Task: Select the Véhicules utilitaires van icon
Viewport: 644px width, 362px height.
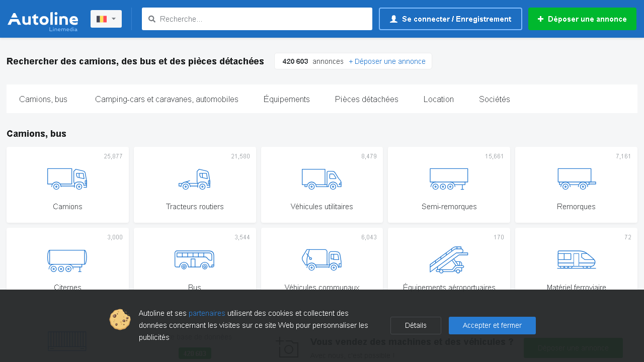Action: coord(322,178)
